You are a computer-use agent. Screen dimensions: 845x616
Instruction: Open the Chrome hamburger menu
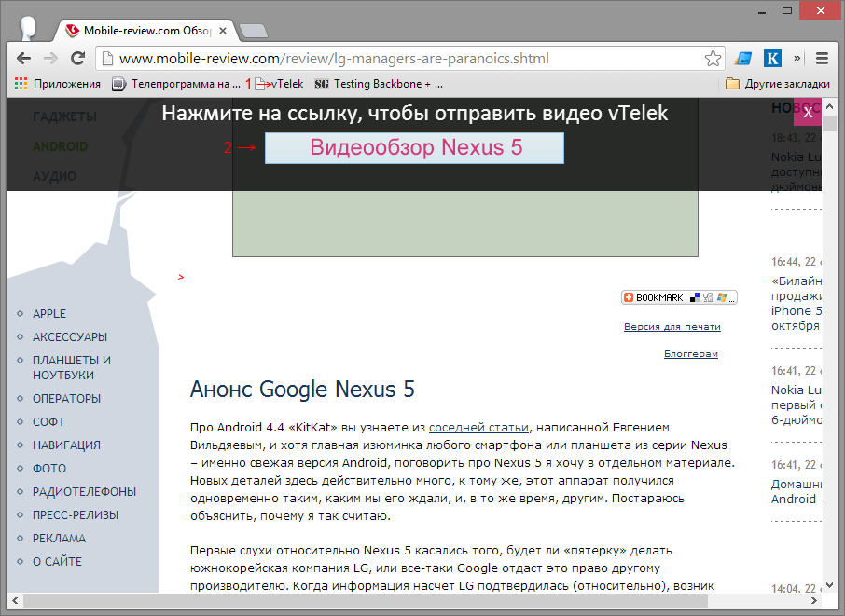coord(822,58)
